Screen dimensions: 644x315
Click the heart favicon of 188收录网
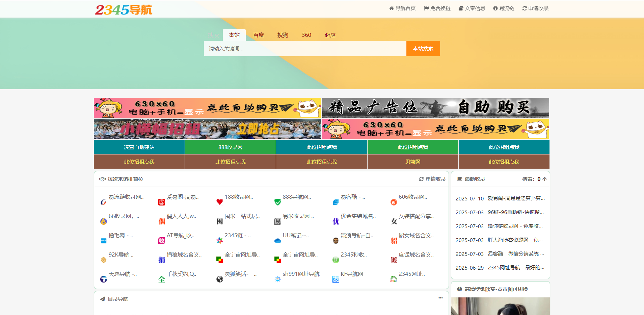click(x=220, y=202)
